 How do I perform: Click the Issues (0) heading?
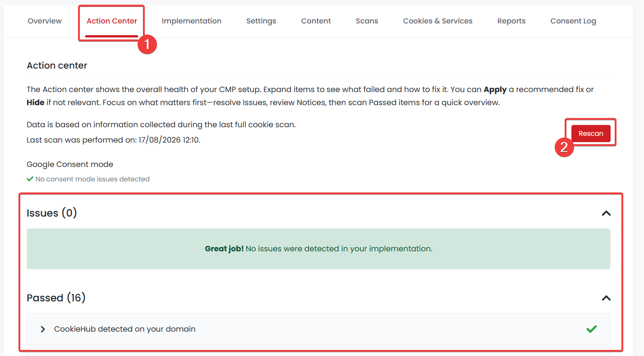[x=52, y=213]
